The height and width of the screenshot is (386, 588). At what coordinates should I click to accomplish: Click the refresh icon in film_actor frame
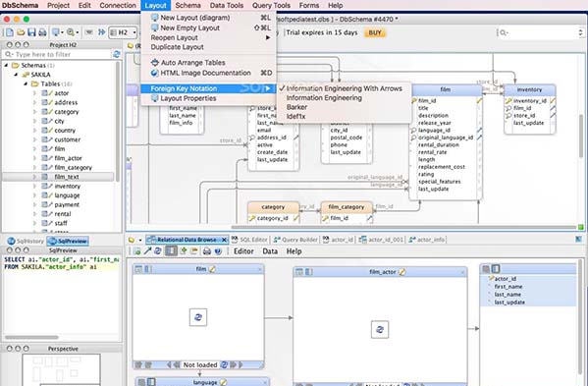click(x=380, y=329)
